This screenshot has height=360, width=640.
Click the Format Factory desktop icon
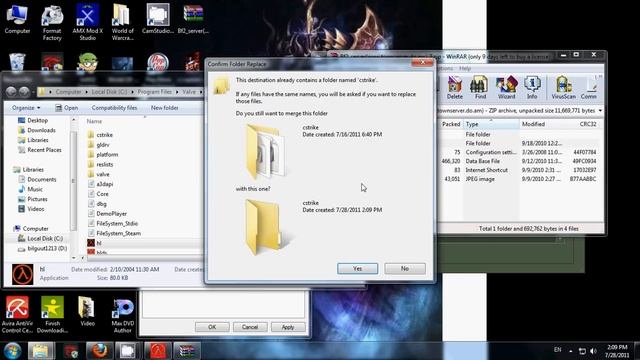tap(52, 22)
